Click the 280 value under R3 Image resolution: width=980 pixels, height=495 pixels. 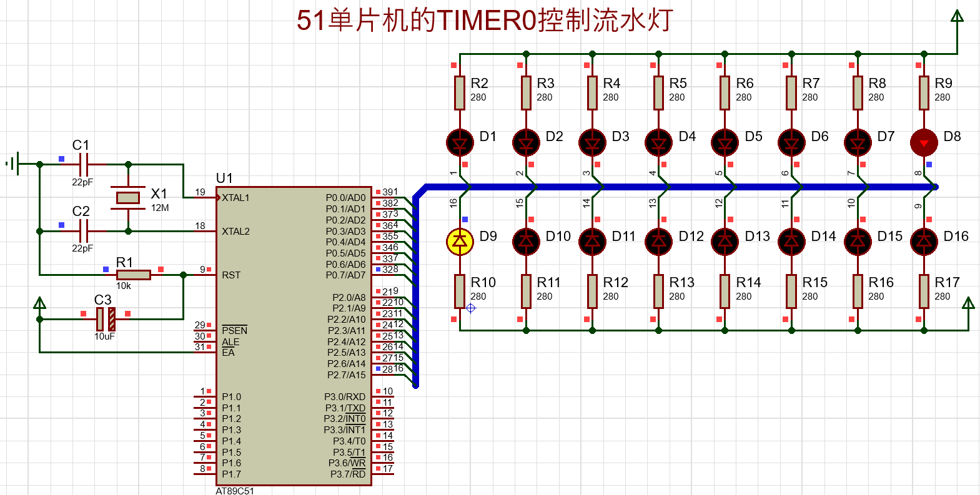tap(545, 97)
